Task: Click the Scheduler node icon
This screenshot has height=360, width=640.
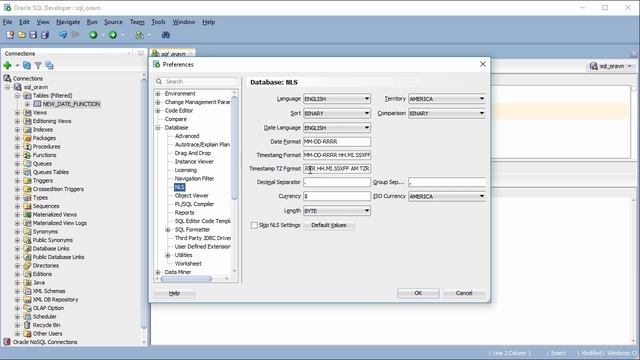Action: (x=27, y=316)
